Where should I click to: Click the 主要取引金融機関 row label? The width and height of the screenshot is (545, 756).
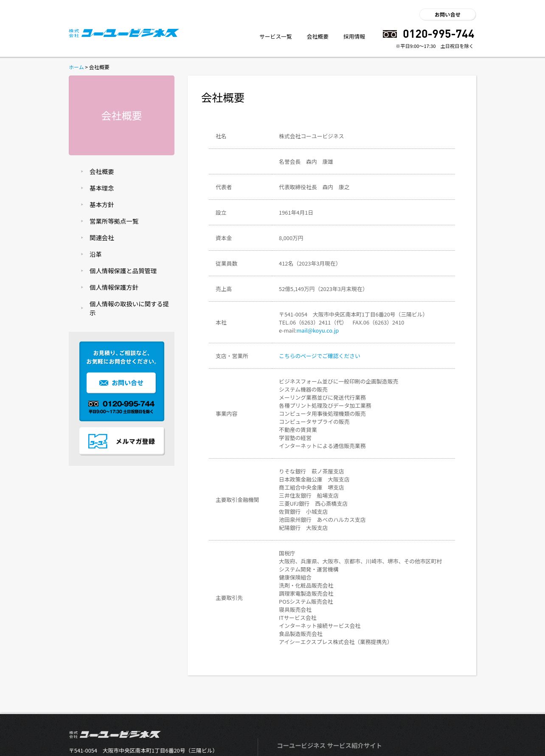click(237, 500)
